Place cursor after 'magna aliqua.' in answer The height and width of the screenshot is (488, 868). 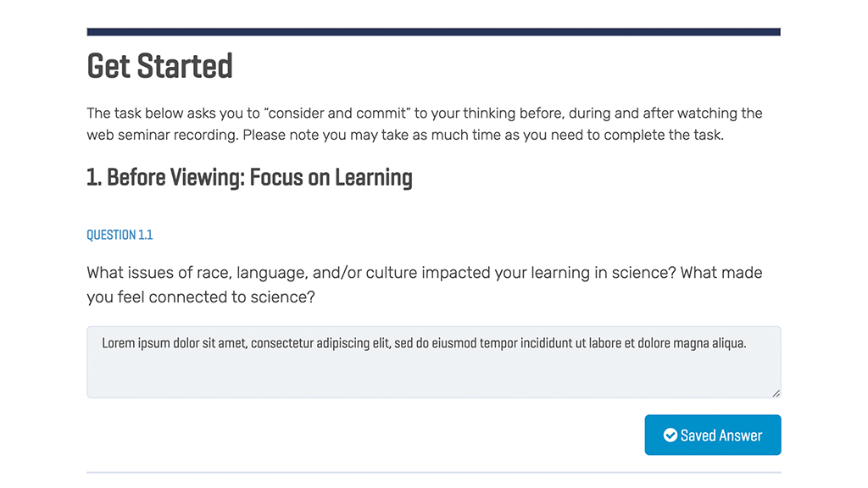click(x=748, y=344)
